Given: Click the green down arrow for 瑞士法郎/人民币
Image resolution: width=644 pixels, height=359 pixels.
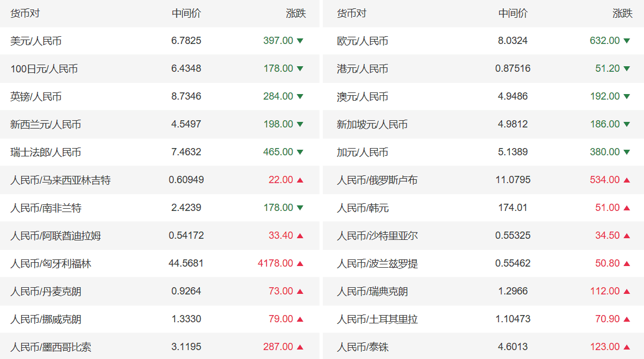Looking at the screenshot, I should [300, 152].
